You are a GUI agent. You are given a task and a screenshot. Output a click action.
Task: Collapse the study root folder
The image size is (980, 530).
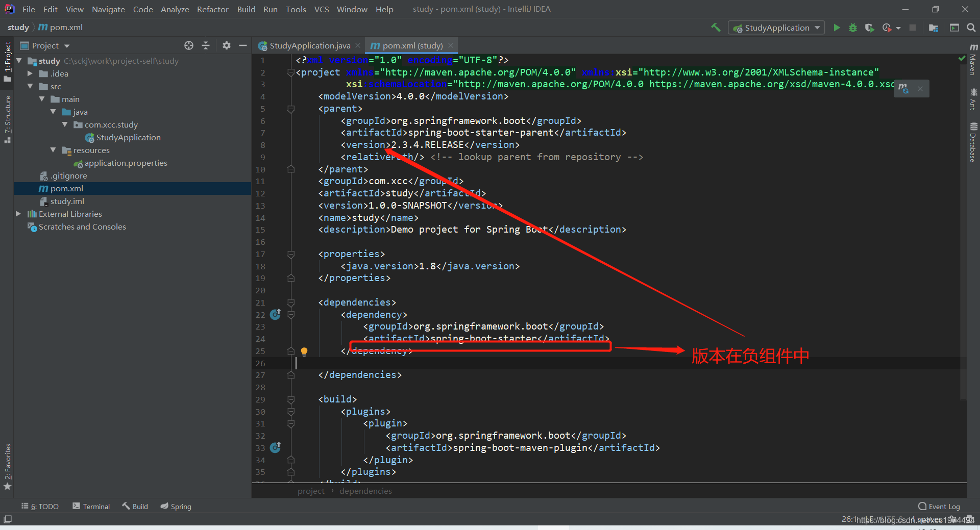point(19,61)
